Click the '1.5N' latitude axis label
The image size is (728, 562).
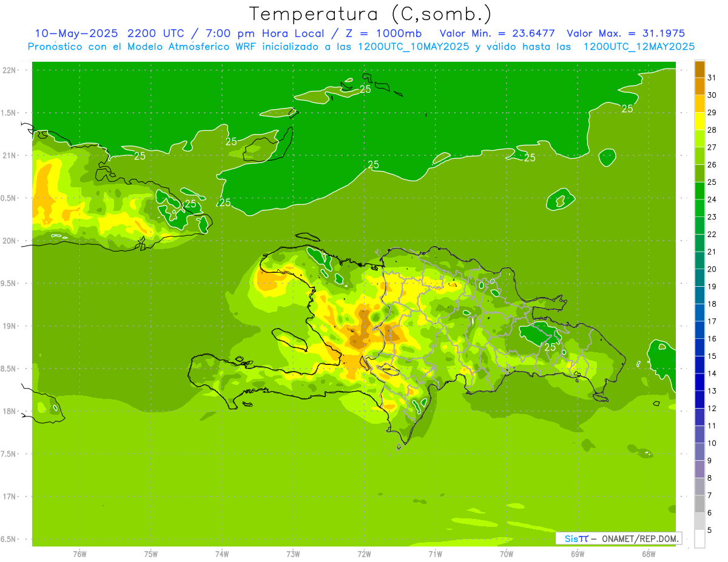click(9, 113)
